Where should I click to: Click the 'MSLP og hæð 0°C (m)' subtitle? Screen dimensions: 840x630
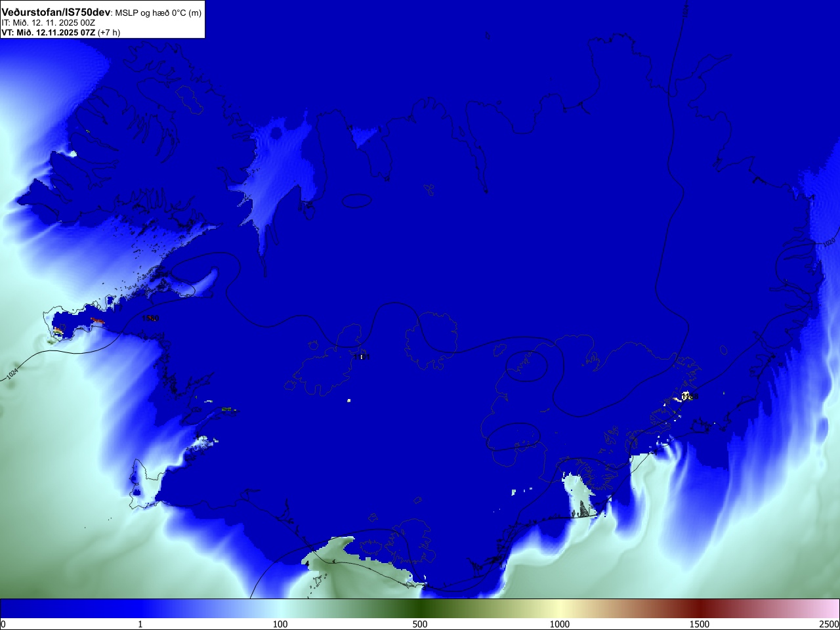[x=158, y=13]
